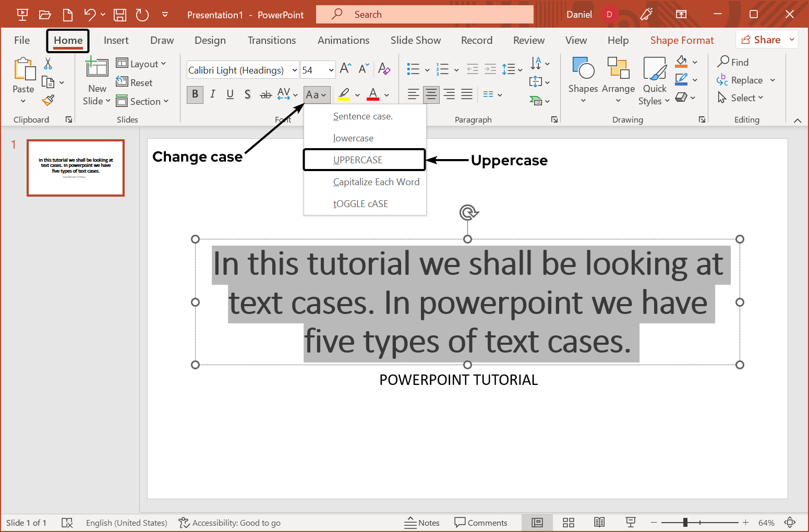The height and width of the screenshot is (532, 809).
Task: Click the Format Painter brush icon
Action: (49, 100)
